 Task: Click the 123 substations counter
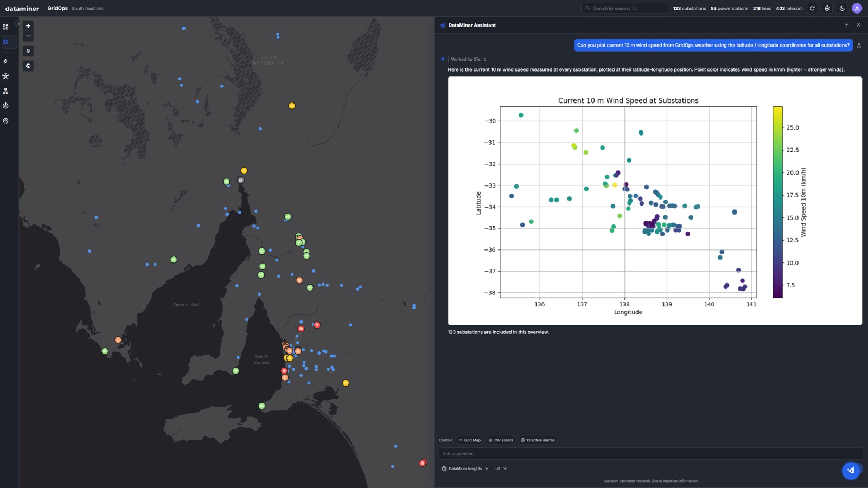tap(690, 8)
